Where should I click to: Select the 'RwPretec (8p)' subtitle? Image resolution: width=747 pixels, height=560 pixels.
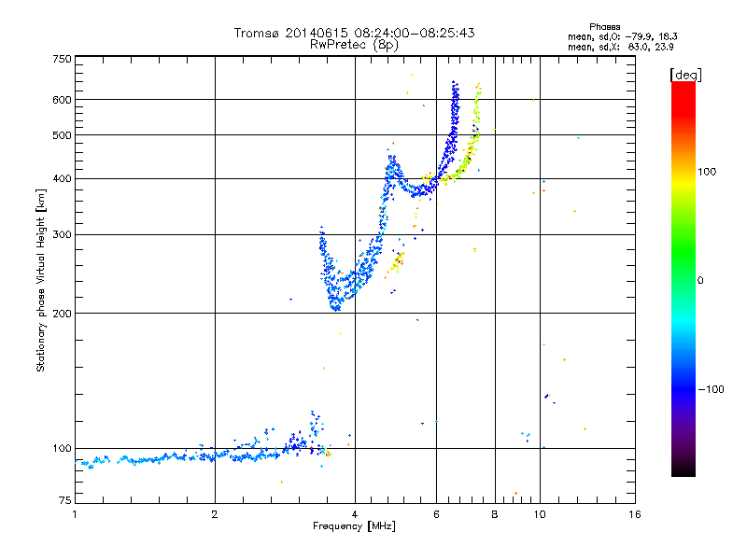tap(354, 45)
